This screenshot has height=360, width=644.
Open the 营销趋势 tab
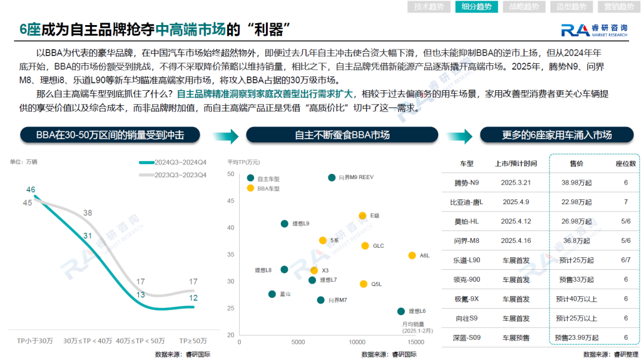click(x=619, y=7)
